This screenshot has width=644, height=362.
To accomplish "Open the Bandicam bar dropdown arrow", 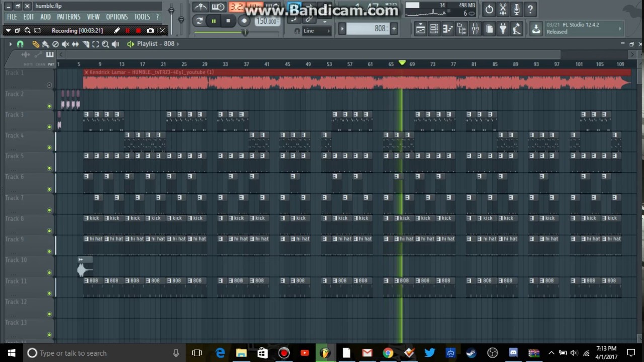I will pyautogui.click(x=8, y=31).
